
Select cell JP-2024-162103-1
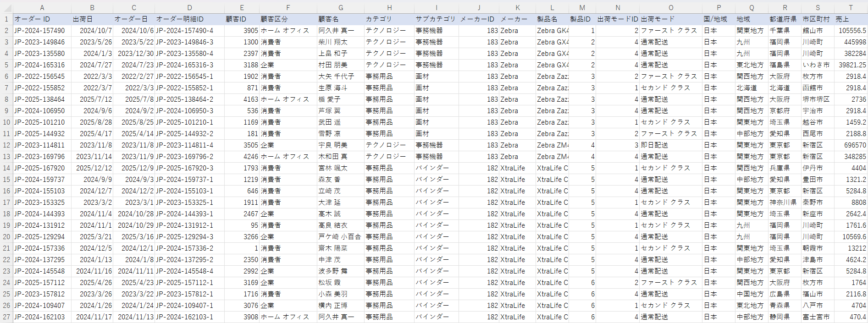(x=189, y=317)
